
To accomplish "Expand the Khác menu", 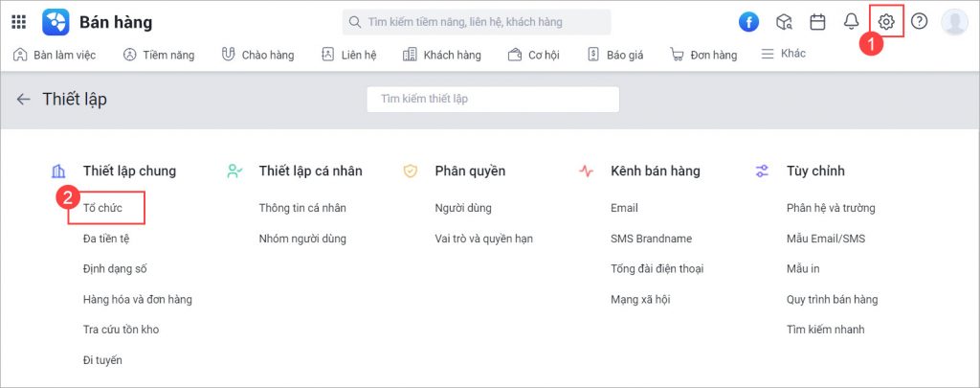I will coord(783,54).
